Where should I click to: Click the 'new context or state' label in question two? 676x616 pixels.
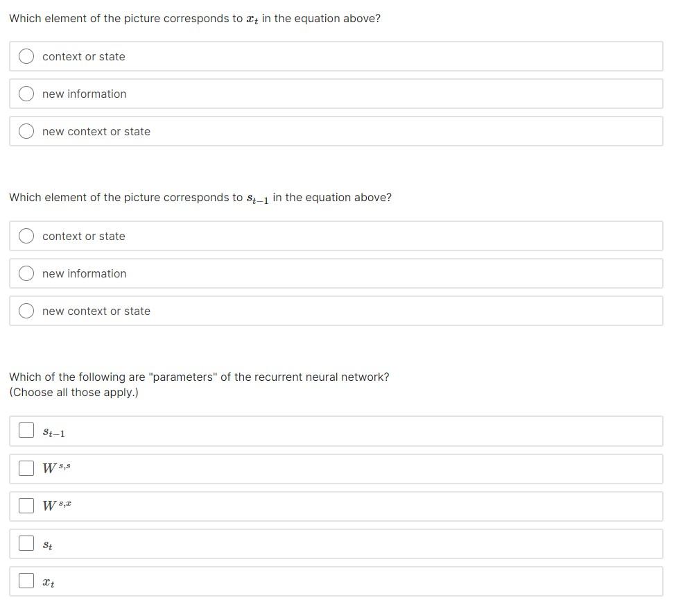(x=96, y=311)
